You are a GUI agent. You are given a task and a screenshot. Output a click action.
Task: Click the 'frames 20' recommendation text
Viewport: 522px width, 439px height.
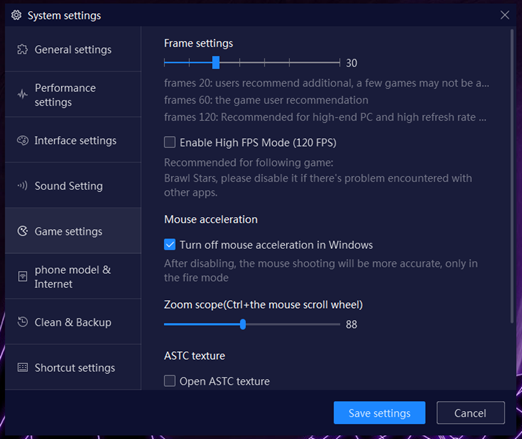point(327,83)
